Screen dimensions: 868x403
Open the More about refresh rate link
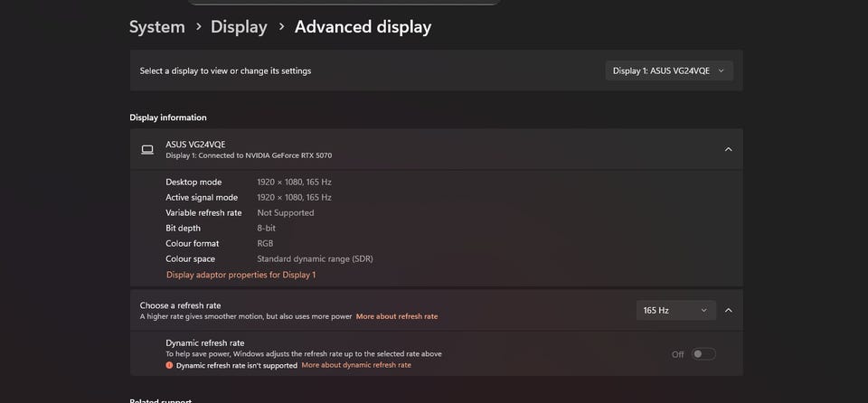coord(397,317)
